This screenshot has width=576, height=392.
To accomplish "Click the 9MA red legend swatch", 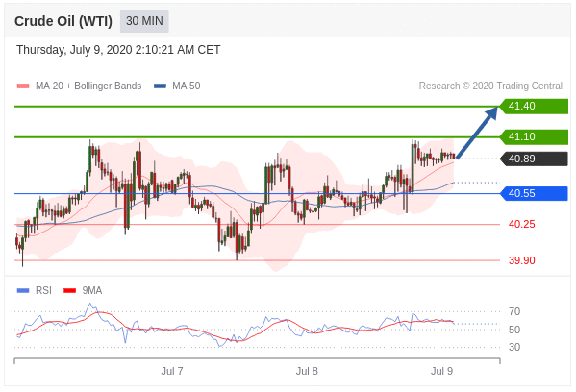I will (70, 291).
